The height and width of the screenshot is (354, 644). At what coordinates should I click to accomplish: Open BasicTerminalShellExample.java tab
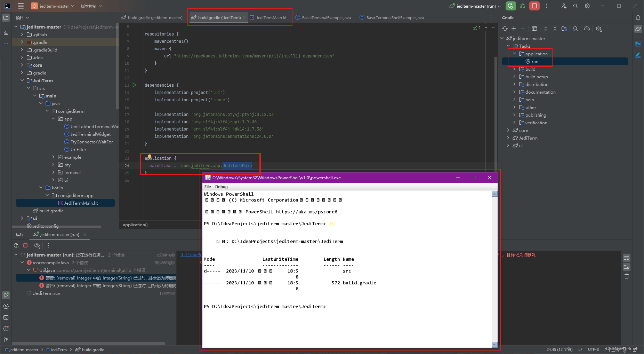(x=392, y=17)
